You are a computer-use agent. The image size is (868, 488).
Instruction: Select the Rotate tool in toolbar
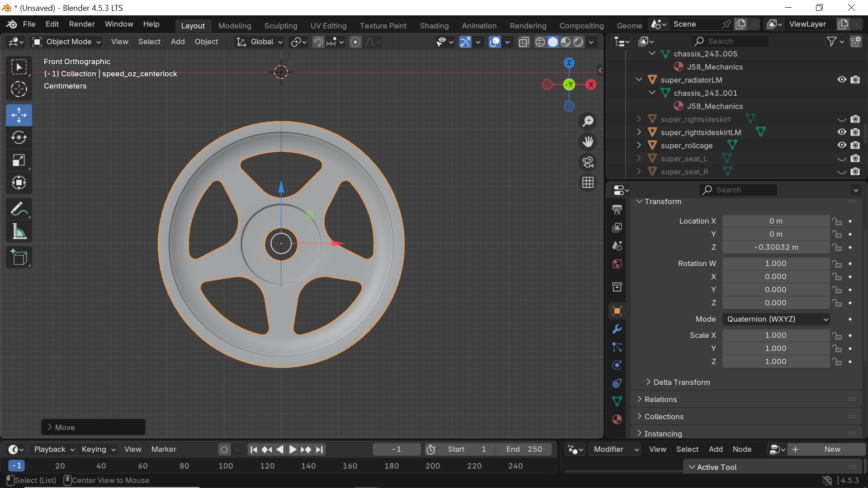[x=19, y=137]
